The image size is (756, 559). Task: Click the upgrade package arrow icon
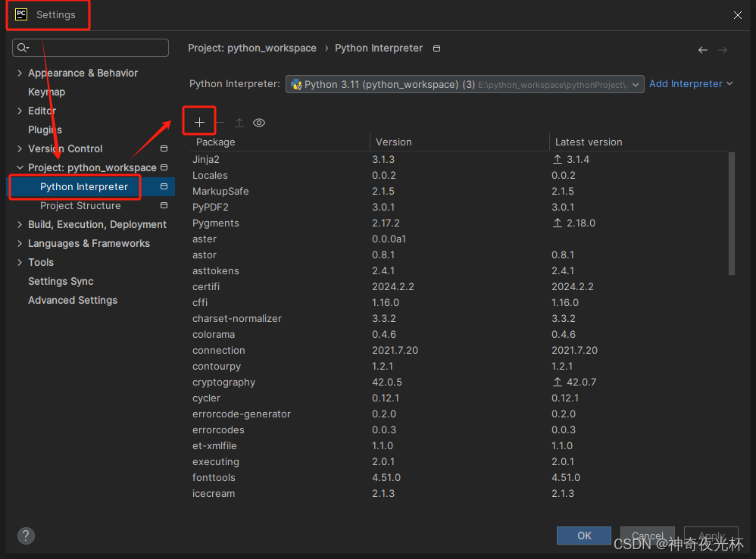tap(239, 123)
